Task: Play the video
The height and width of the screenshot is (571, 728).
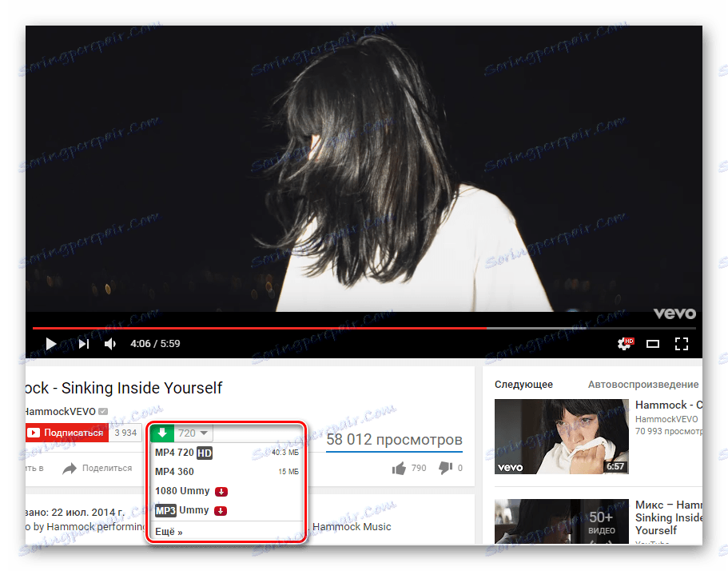Action: point(50,344)
